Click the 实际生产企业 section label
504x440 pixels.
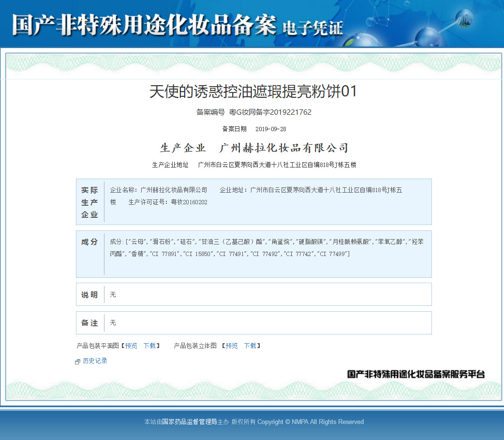pyautogui.click(x=89, y=202)
